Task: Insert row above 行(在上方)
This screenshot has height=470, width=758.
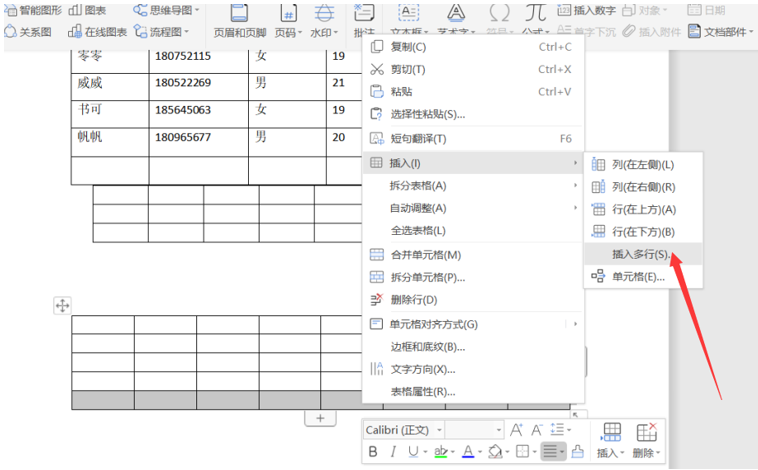Action: click(643, 209)
